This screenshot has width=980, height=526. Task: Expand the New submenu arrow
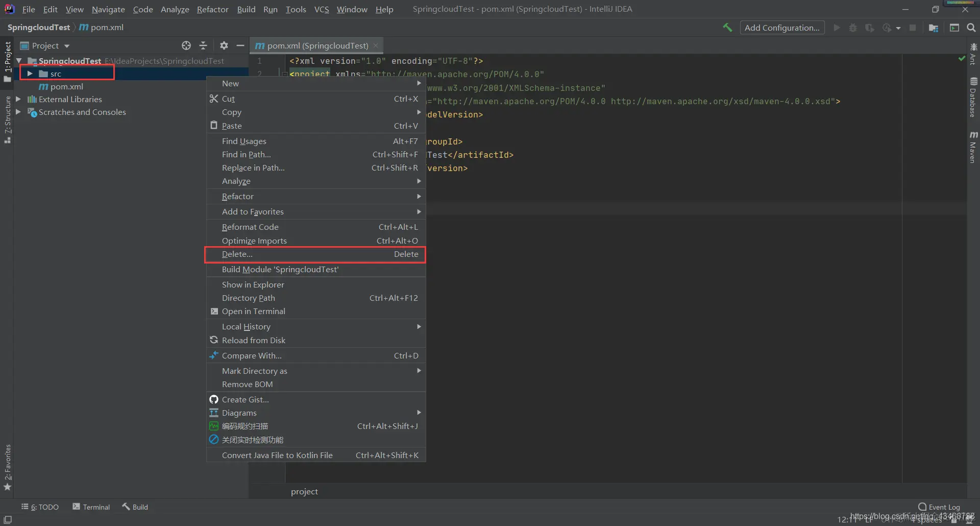pos(419,83)
